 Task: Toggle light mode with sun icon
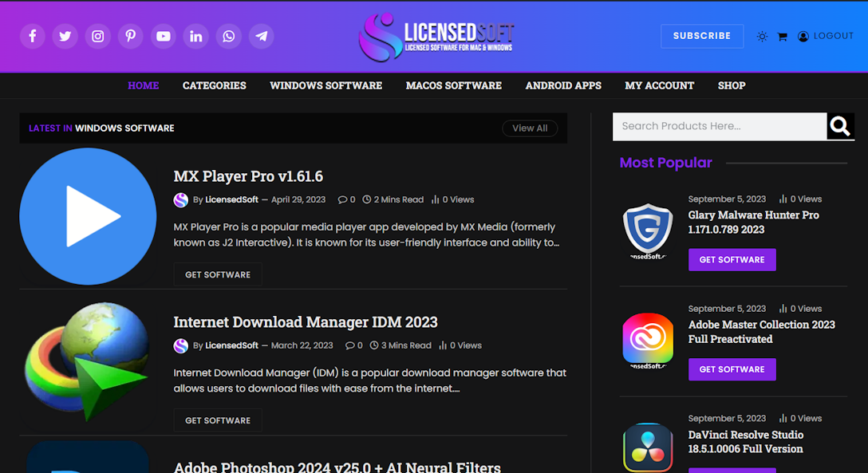762,37
